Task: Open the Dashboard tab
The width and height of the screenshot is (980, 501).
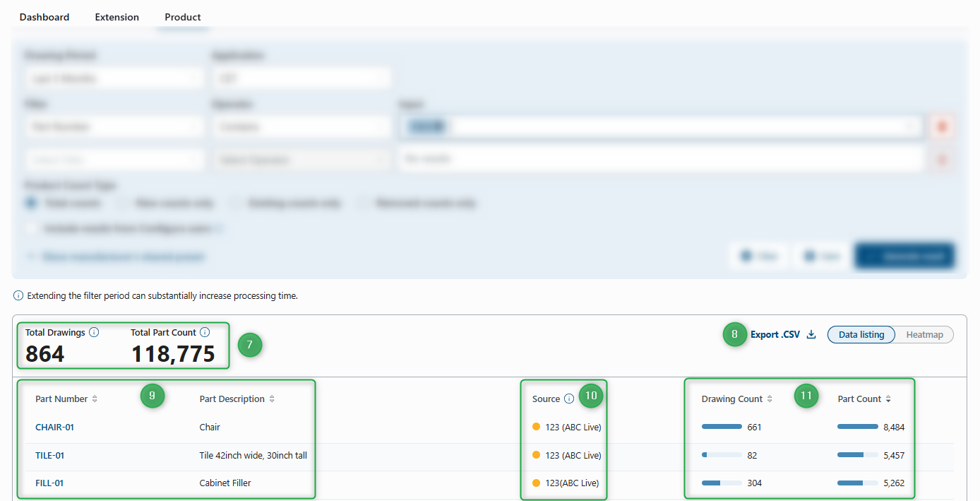Action: [x=44, y=17]
